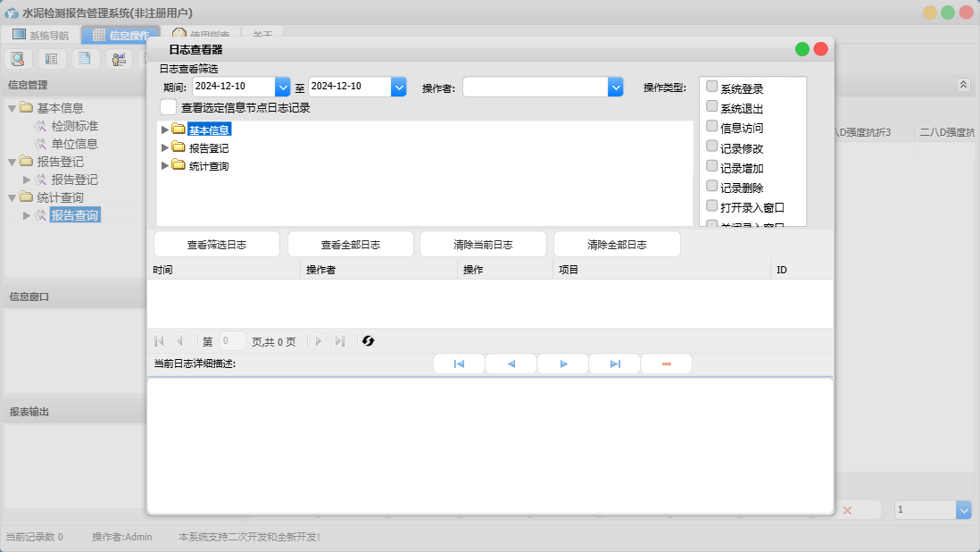980x552 pixels.
Task: Toggle 查看选定信息节点日志记录 checkbox
Action: coord(168,107)
